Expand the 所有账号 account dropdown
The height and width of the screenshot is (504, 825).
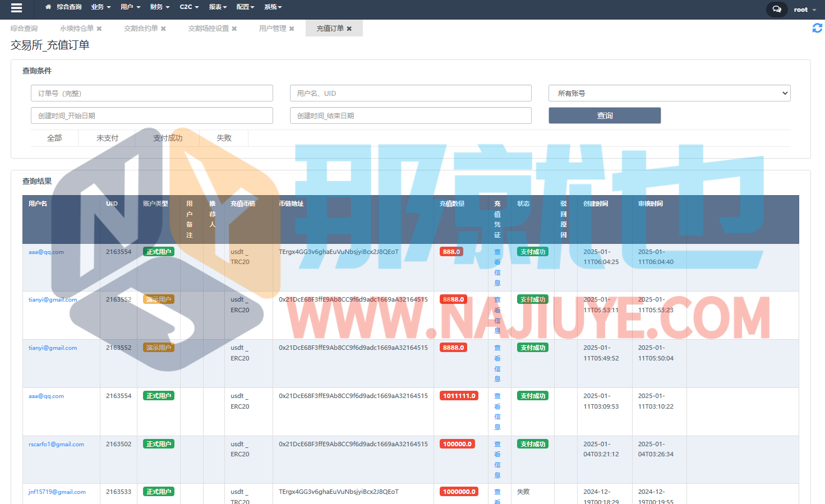click(669, 93)
